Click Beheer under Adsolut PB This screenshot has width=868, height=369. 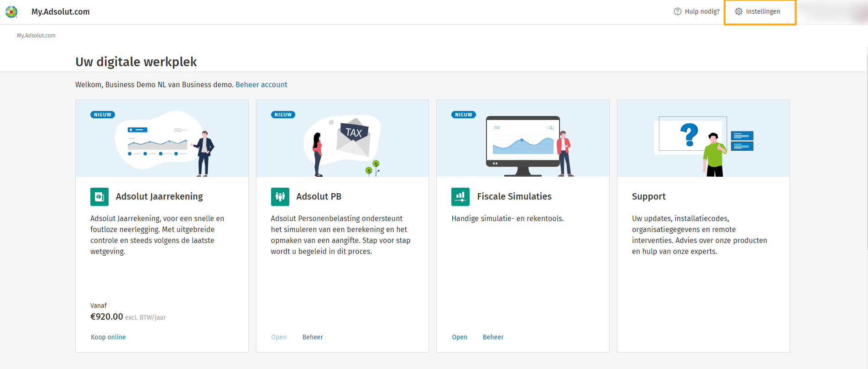point(313,337)
